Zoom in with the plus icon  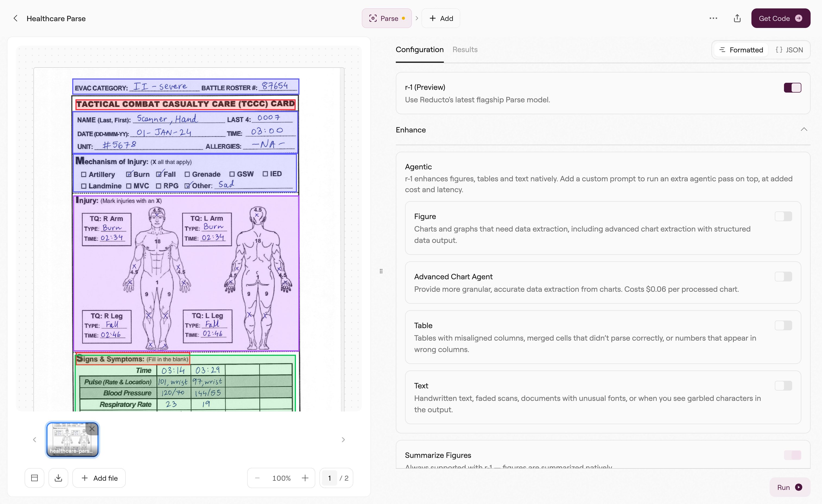(x=305, y=478)
